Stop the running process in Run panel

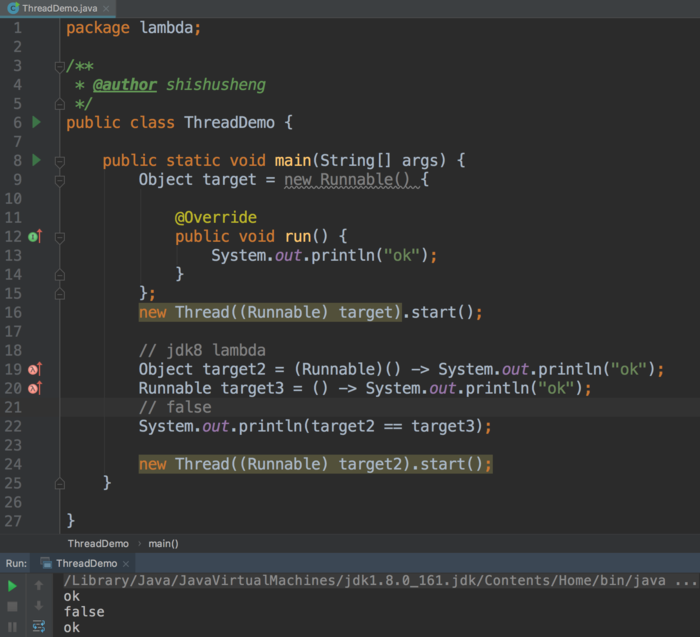12,606
